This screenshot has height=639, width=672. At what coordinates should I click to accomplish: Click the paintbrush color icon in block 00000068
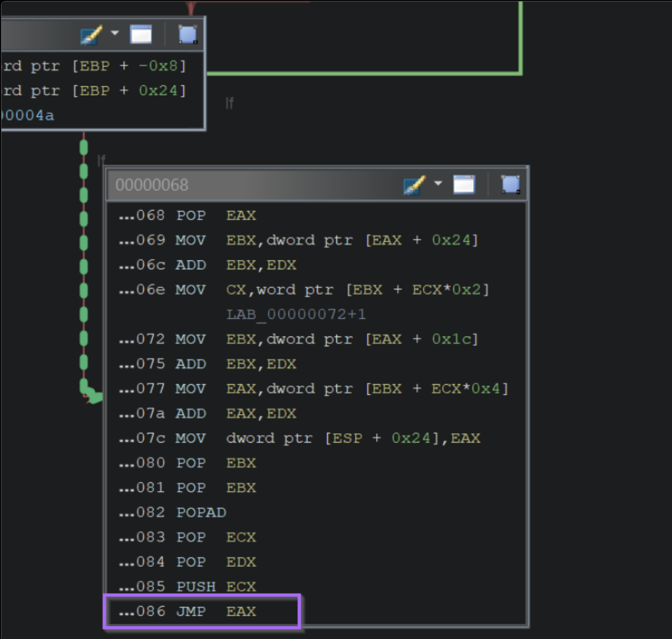click(414, 184)
